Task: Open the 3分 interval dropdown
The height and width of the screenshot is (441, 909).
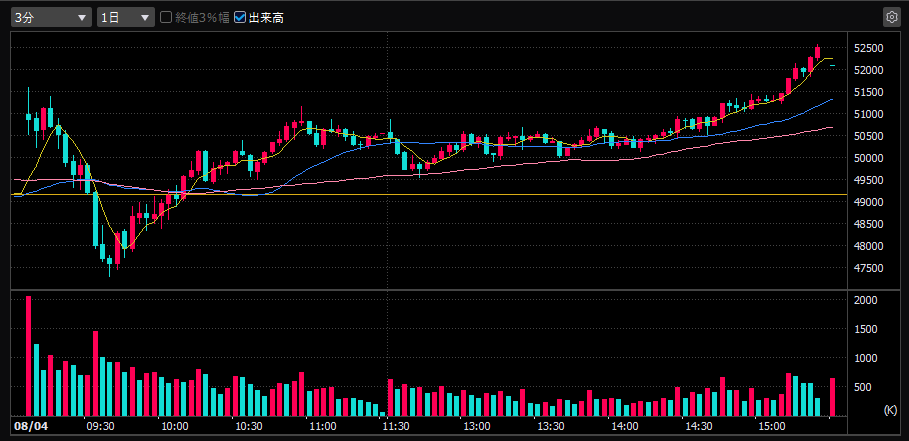Action: click(52, 17)
